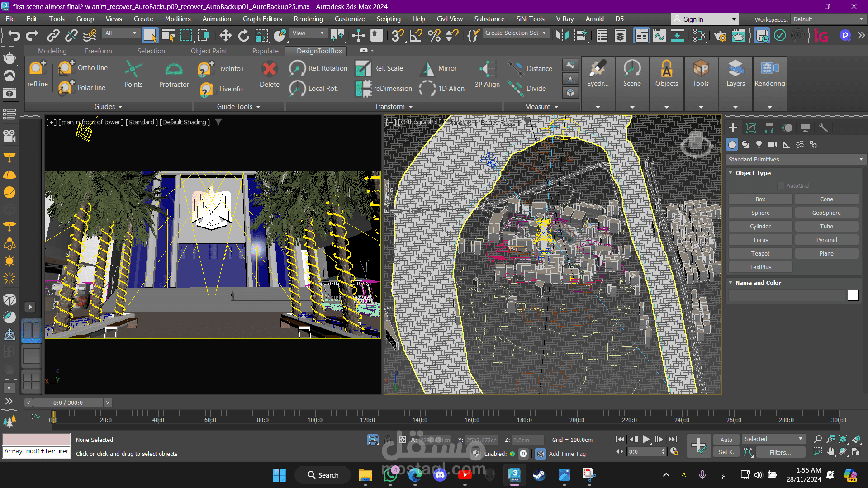868x488 pixels.
Task: Open the Modify panel tab icon
Action: pyautogui.click(x=751, y=128)
